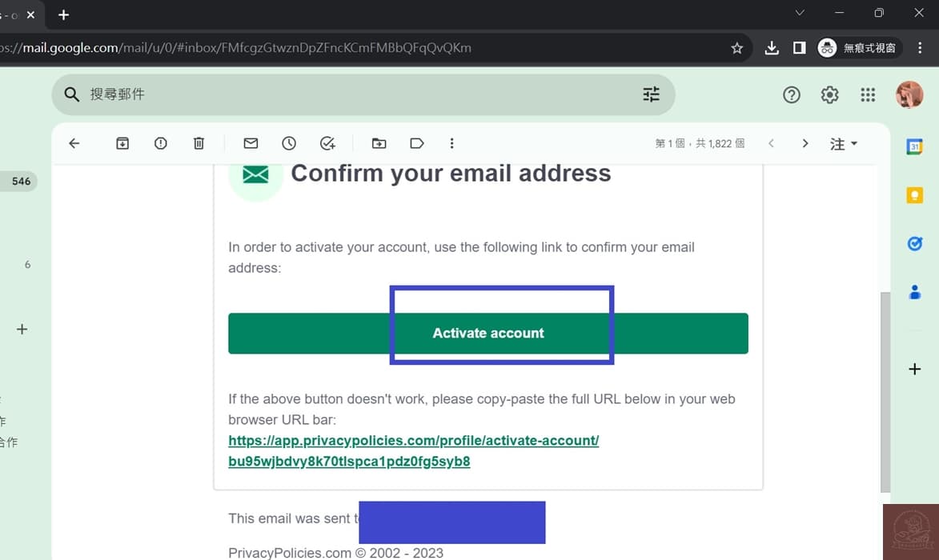The image size is (939, 560).
Task: Expand the input tools dropdown arrow
Action: pyautogui.click(x=854, y=144)
